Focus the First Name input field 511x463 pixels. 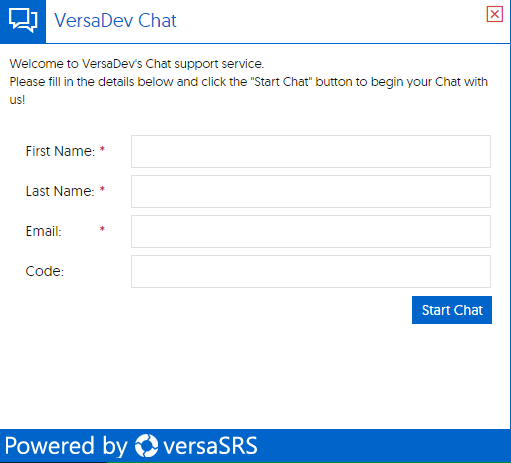point(311,151)
